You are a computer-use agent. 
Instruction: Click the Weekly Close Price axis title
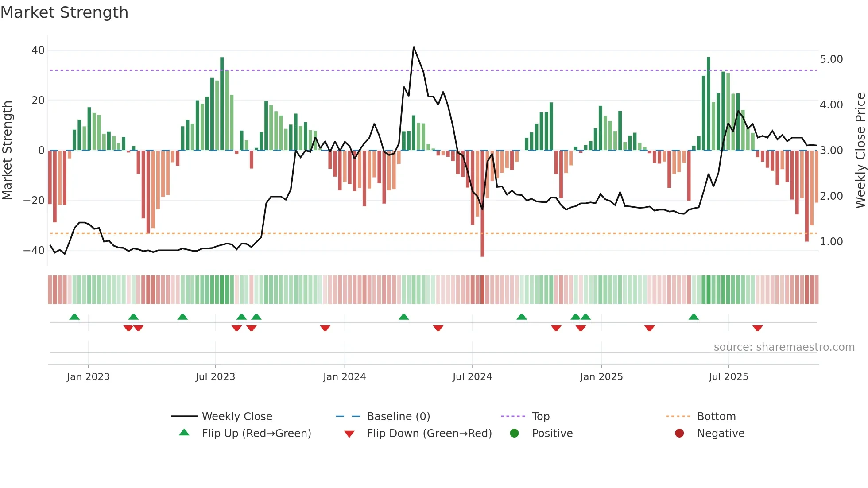pos(860,151)
